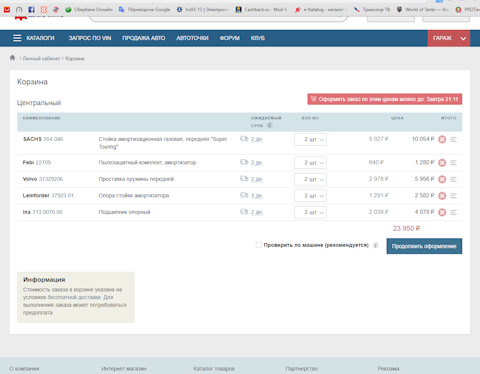This screenshot has width=480, height=374.
Task: Click delivery truck icon in Febi row
Action: point(244,162)
